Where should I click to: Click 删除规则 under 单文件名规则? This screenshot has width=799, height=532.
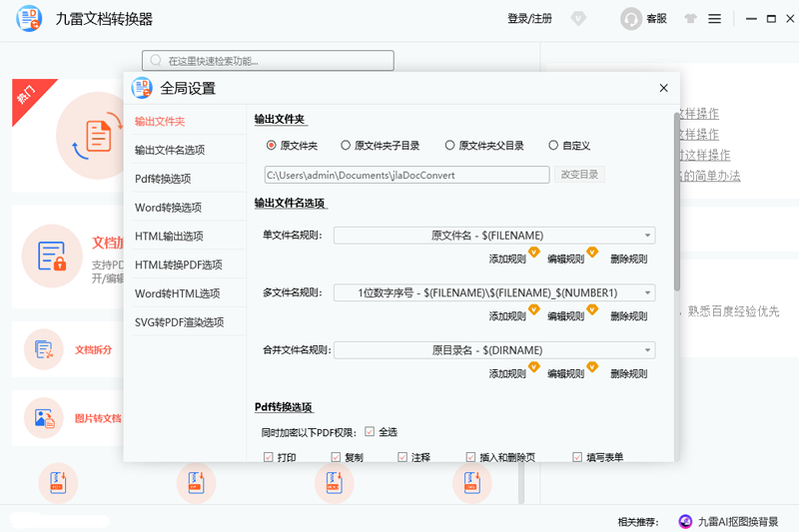point(629,260)
